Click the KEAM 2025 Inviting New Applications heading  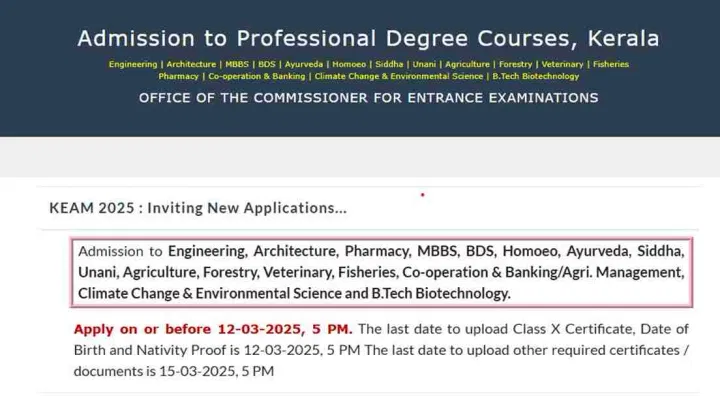[198, 208]
